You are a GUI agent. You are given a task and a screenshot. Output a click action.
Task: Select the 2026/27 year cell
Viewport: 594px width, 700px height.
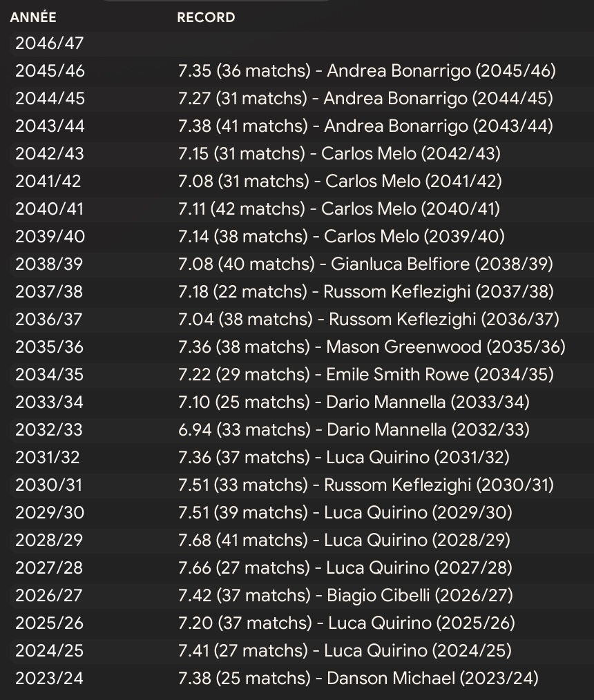(48, 596)
